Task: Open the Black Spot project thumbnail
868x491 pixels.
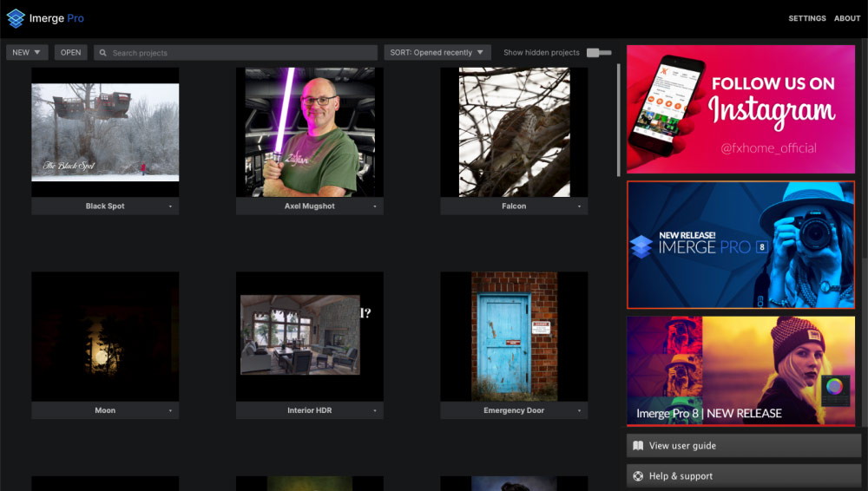Action: (105, 133)
